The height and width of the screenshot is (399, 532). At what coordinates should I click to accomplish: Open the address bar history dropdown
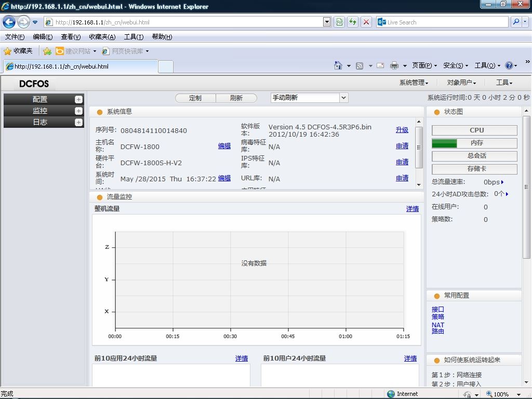(x=327, y=22)
